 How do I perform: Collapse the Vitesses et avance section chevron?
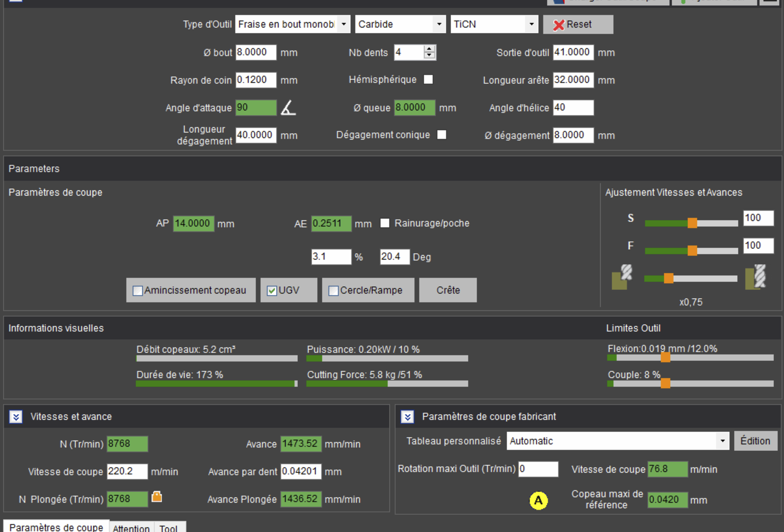pyautogui.click(x=16, y=417)
